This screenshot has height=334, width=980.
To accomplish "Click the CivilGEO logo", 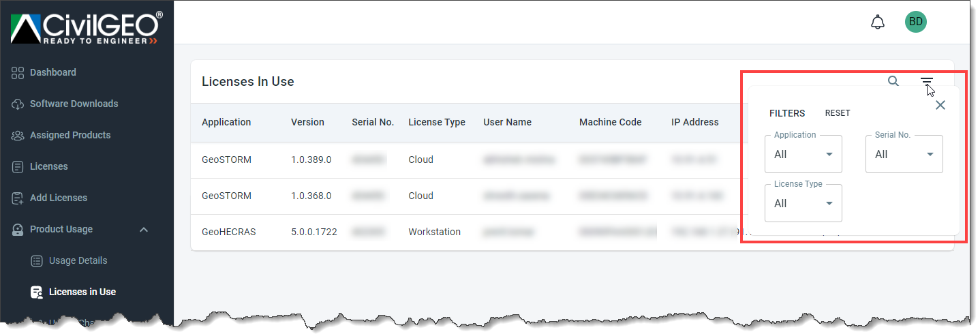I will coord(87,27).
